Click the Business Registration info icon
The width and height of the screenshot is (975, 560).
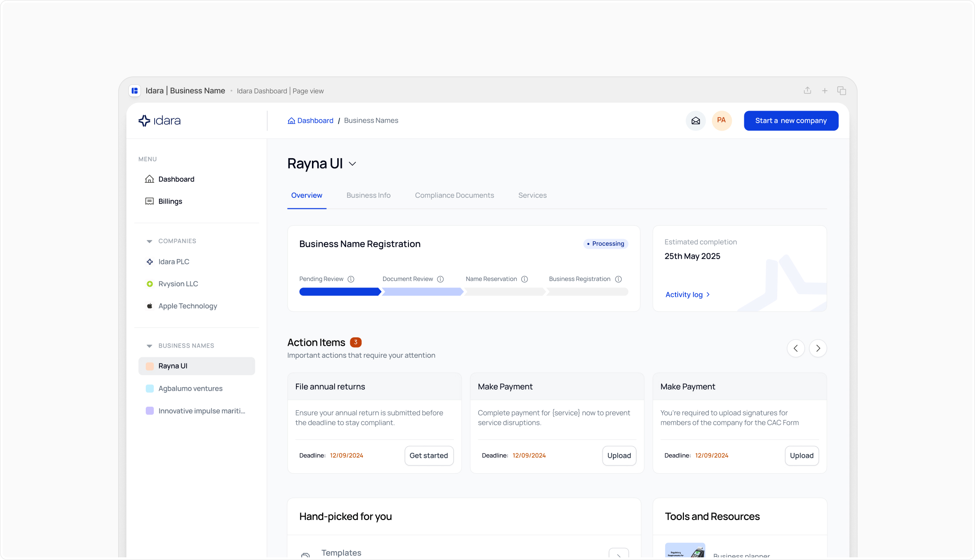tap(618, 279)
